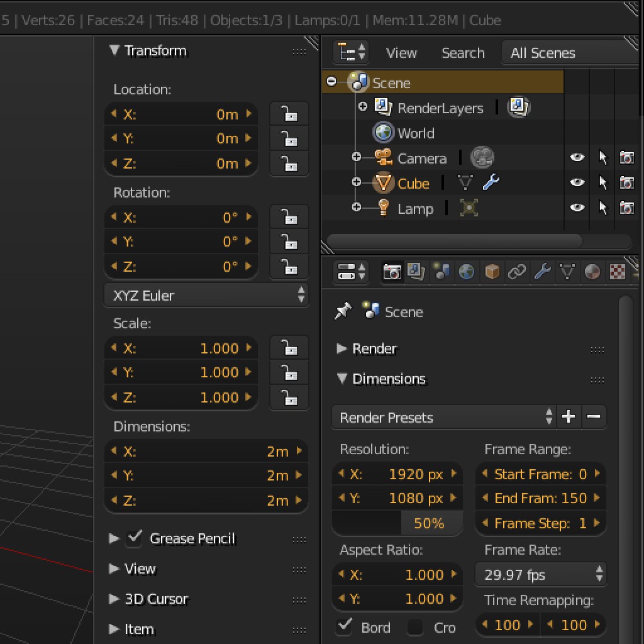The width and height of the screenshot is (644, 644).
Task: Add a new render preset with plus button
Action: click(569, 417)
